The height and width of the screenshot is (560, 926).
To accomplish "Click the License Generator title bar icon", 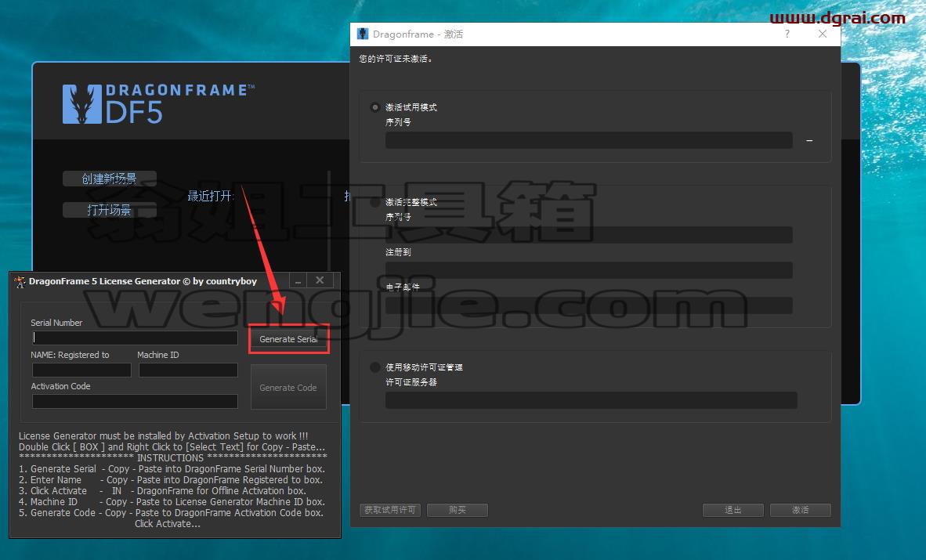I will click(x=20, y=281).
